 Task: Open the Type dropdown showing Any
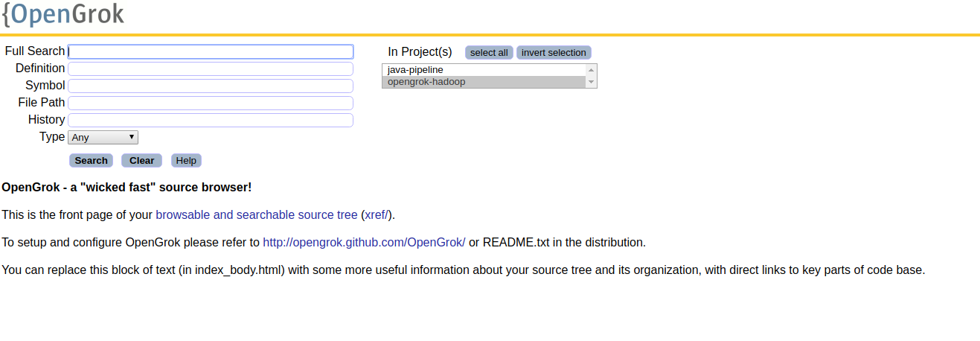(103, 137)
